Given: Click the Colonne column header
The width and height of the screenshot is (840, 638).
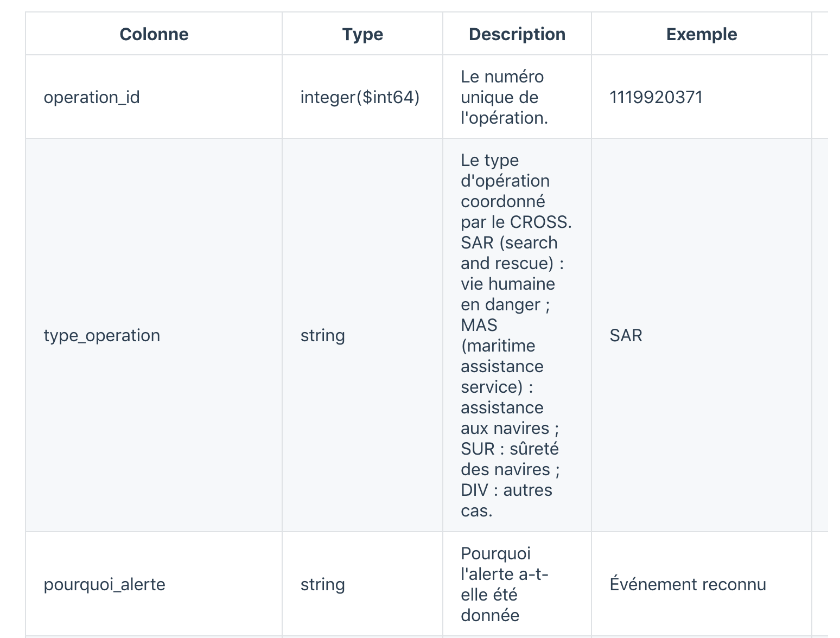Looking at the screenshot, I should (x=154, y=34).
